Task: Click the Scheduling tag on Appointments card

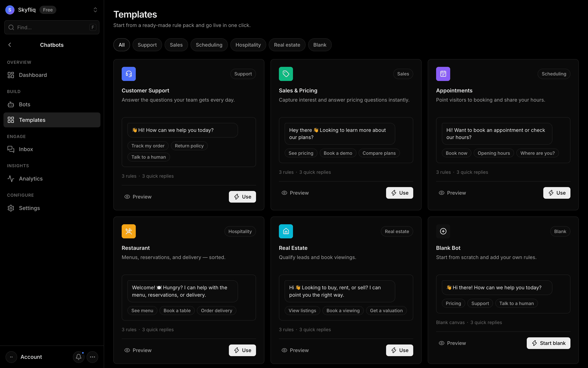Action: coord(554,74)
